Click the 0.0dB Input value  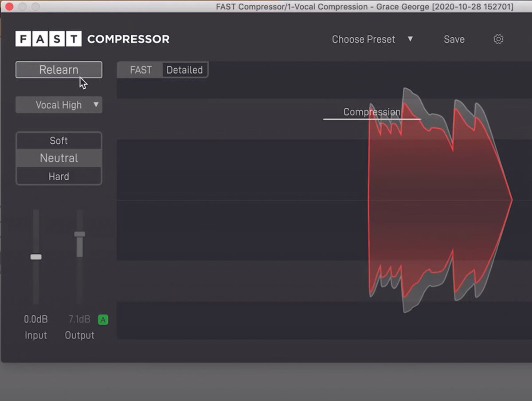point(35,319)
